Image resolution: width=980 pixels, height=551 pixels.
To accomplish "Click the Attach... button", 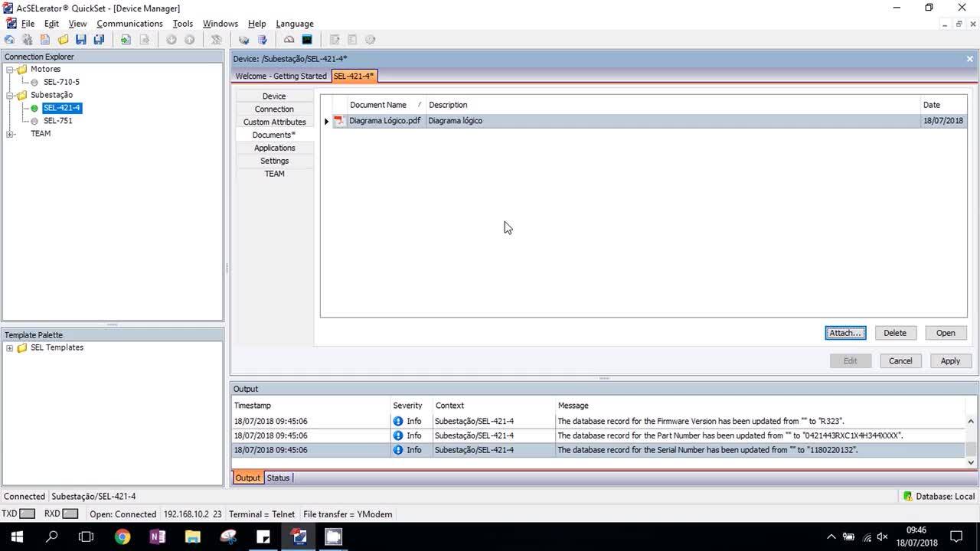I will [845, 333].
